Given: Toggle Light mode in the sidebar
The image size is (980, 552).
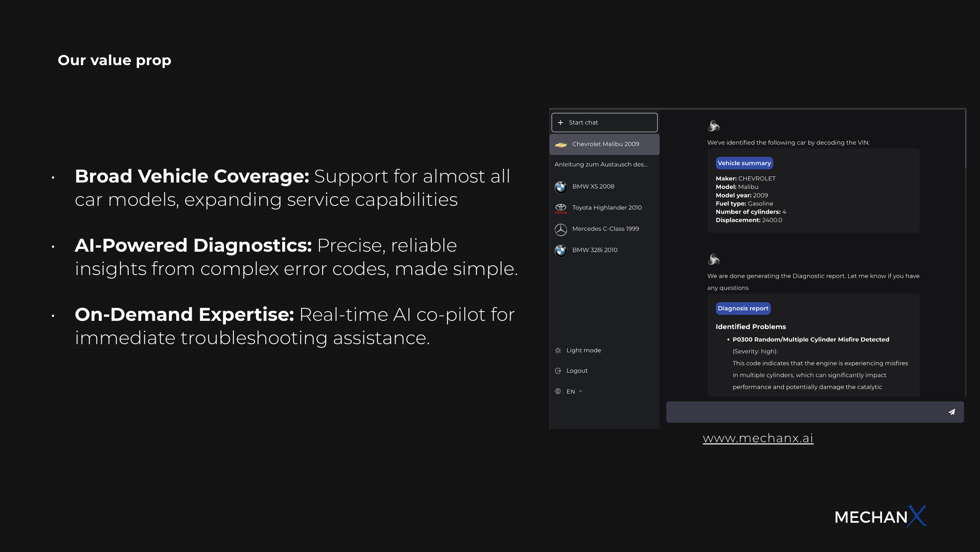Looking at the screenshot, I should [583, 351].
